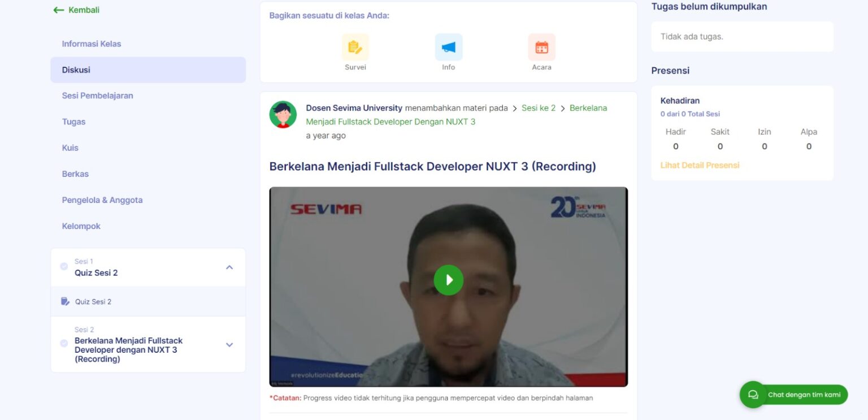Image resolution: width=868 pixels, height=420 pixels.
Task: Click the Sesi 2 status circle icon
Action: click(64, 344)
